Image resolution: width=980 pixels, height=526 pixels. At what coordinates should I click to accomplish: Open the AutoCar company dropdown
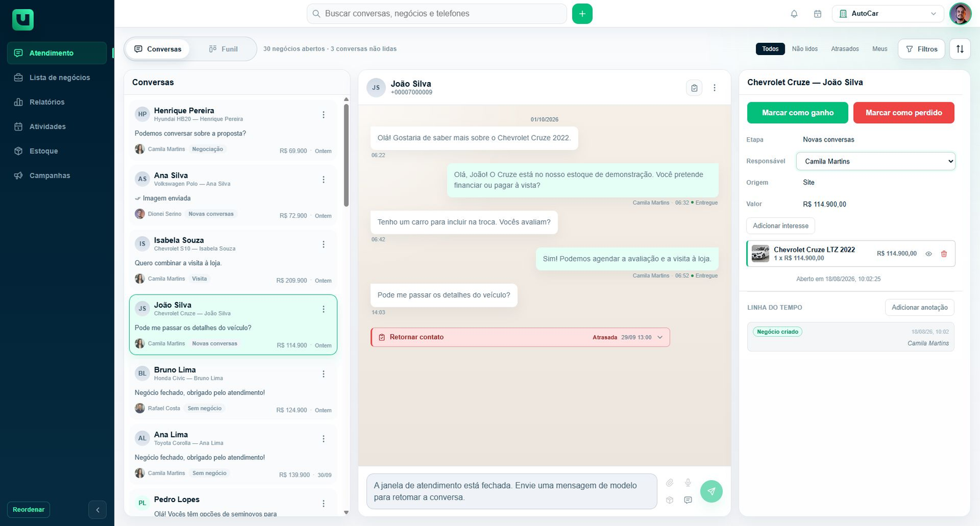[x=888, y=13]
